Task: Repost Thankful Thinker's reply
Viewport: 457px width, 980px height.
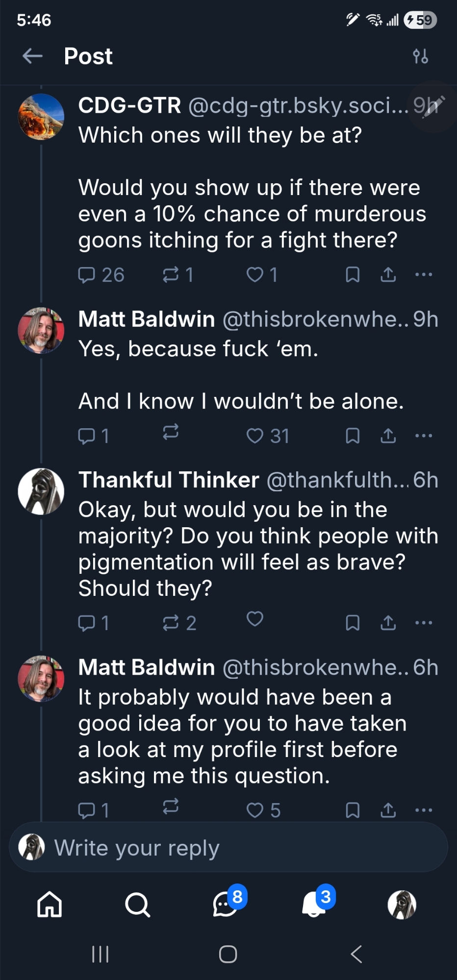Action: pyautogui.click(x=171, y=623)
